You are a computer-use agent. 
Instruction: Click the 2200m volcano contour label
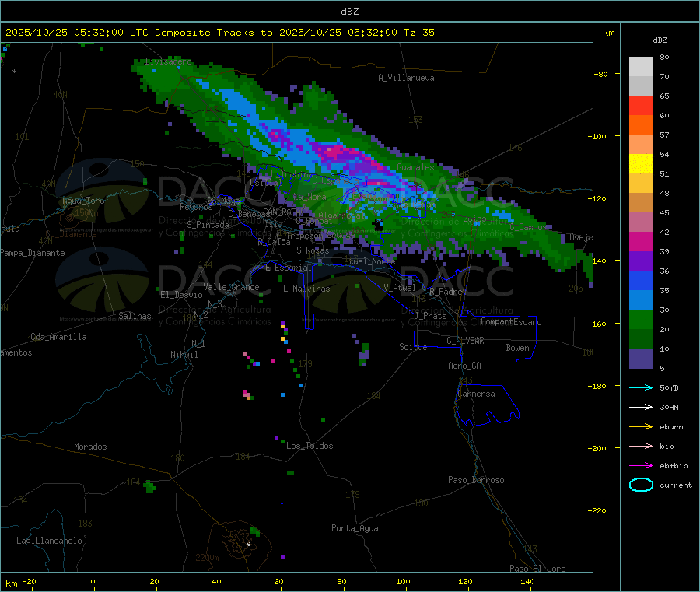tap(207, 558)
